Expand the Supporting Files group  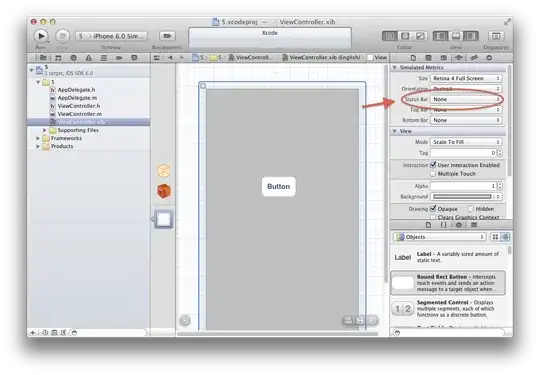click(45, 130)
